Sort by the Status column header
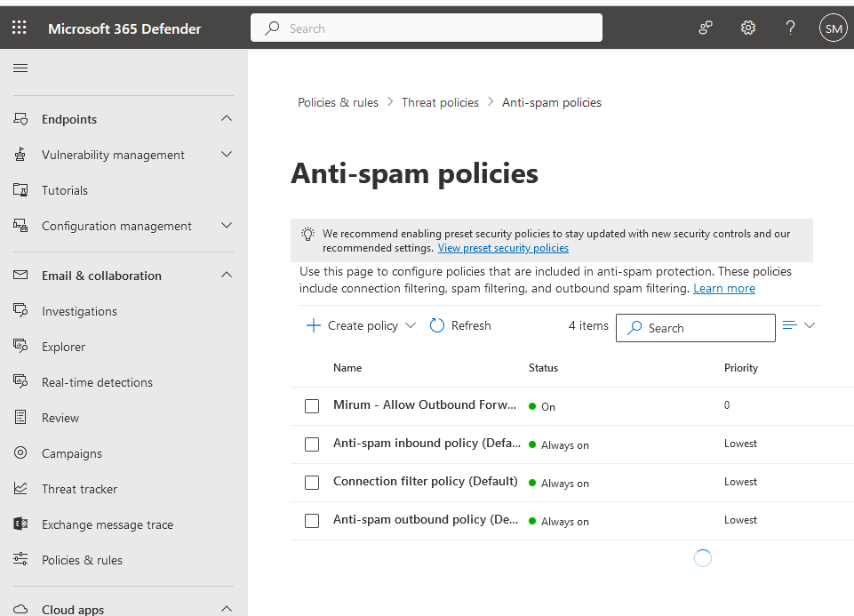The image size is (854, 616). click(543, 368)
